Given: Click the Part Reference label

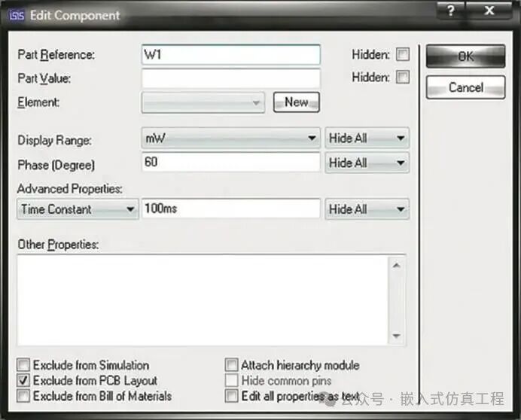Looking at the screenshot, I should point(56,55).
